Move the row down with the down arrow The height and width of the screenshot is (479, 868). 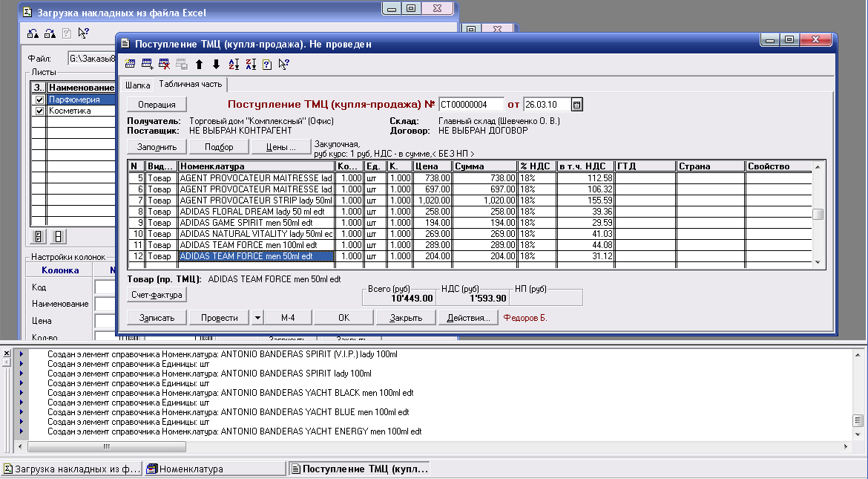pyautogui.click(x=216, y=65)
